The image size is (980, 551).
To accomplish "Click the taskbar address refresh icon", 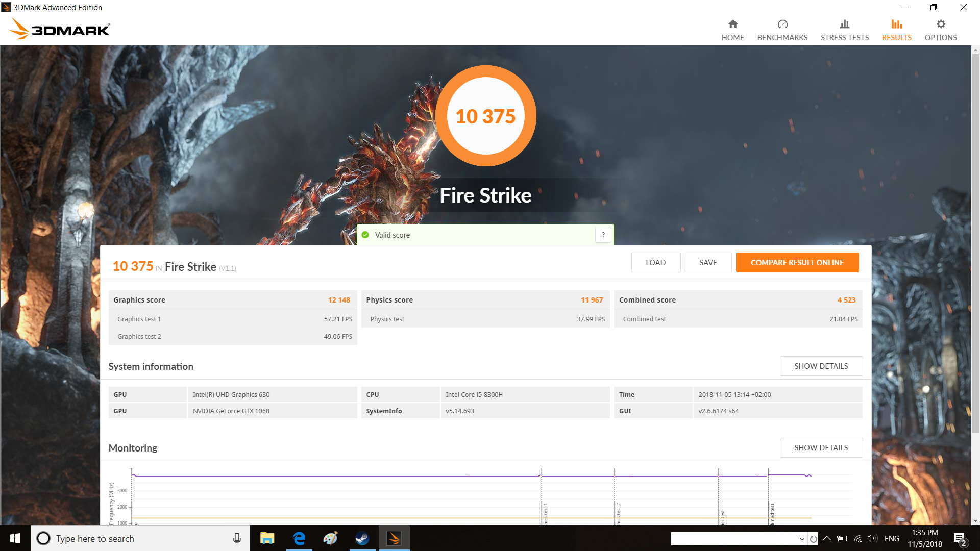I will [x=813, y=539].
